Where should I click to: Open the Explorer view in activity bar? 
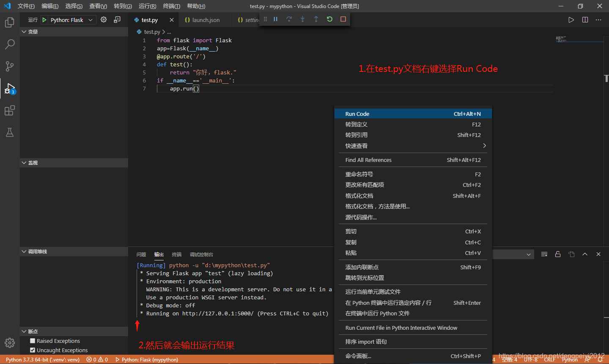click(x=10, y=22)
